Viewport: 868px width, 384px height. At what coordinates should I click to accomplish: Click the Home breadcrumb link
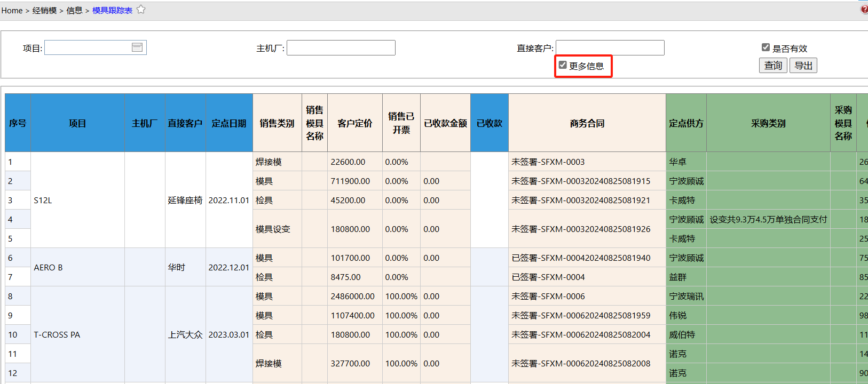pyautogui.click(x=12, y=11)
